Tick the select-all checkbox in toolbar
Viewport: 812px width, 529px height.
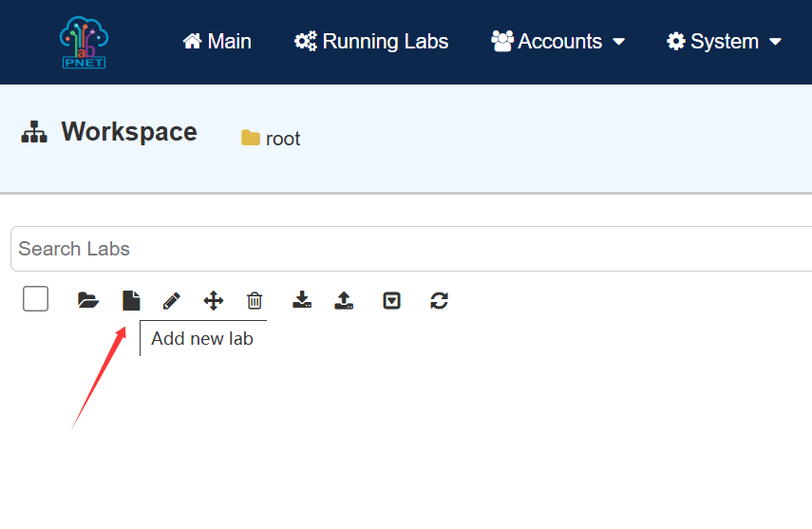pos(36,299)
